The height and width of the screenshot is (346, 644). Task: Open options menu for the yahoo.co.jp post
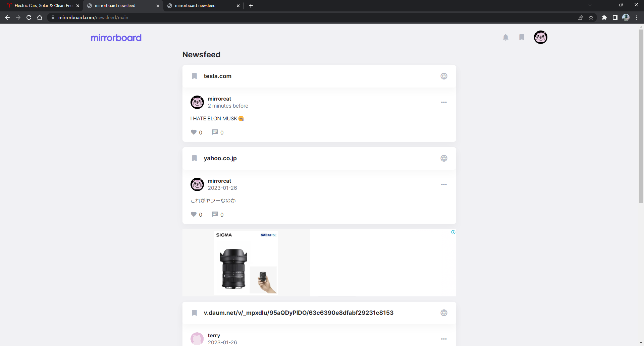click(444, 184)
